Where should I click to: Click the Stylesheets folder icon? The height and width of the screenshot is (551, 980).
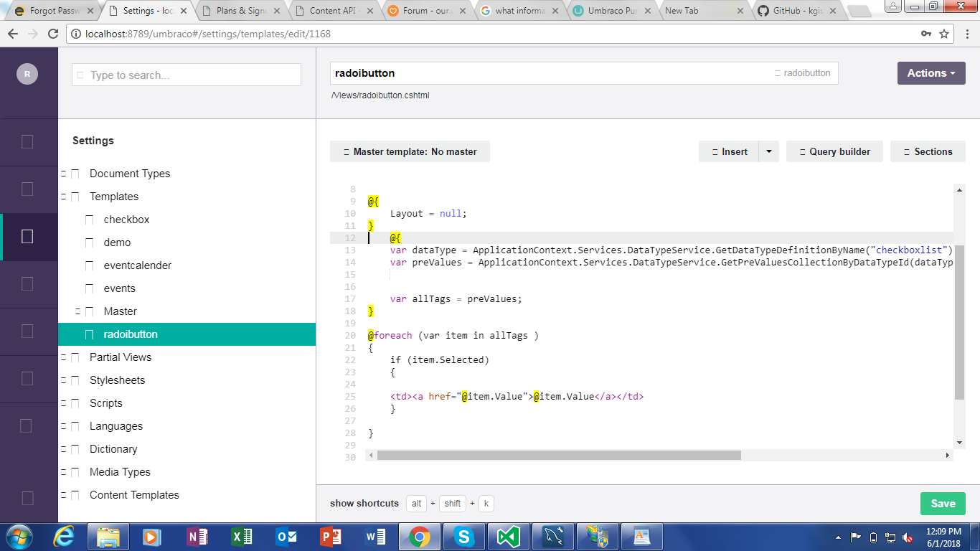pyautogui.click(x=75, y=380)
